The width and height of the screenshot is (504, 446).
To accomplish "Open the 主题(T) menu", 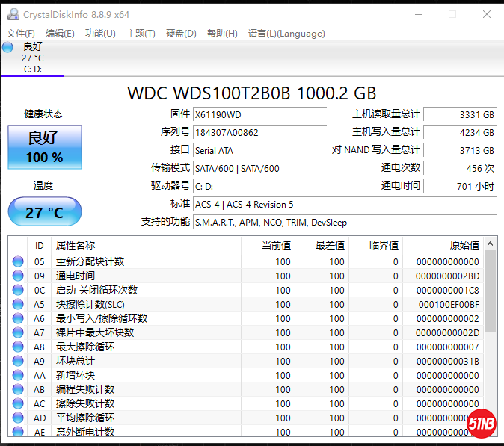I will 141,34.
